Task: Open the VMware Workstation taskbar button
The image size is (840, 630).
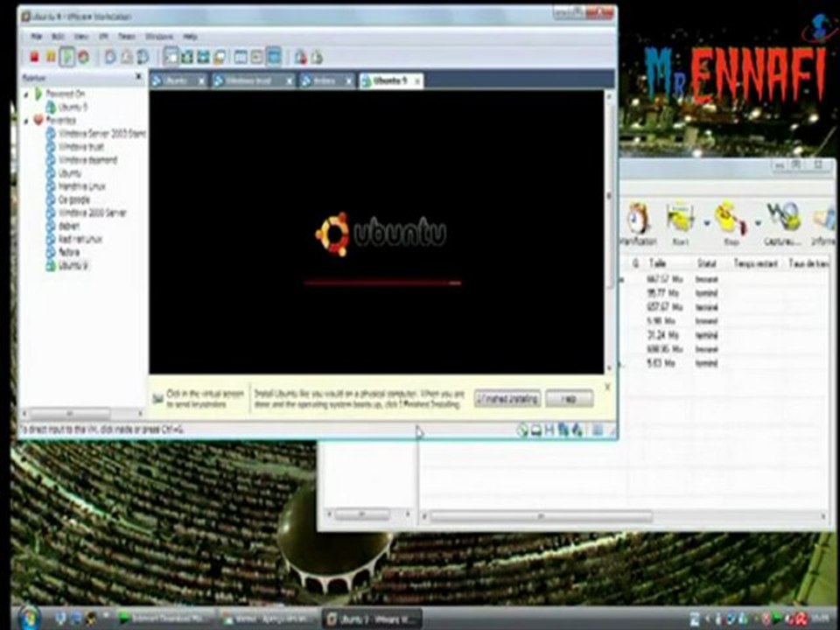Action: (373, 619)
